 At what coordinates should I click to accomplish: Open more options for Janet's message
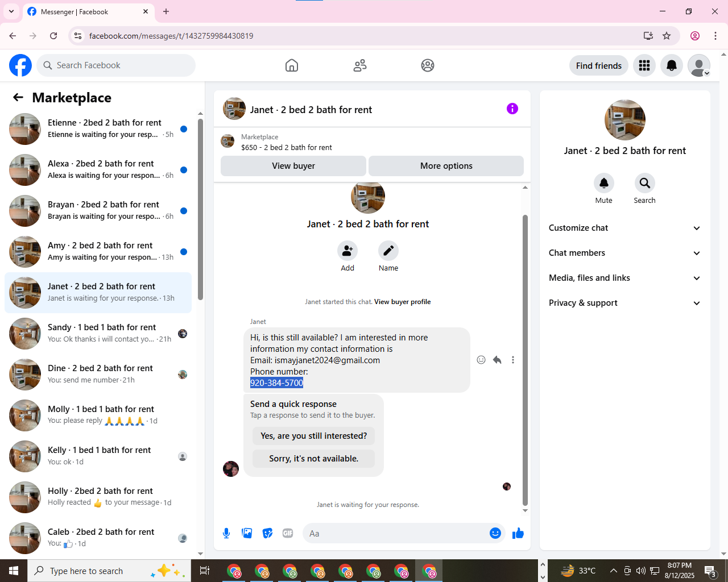click(513, 360)
